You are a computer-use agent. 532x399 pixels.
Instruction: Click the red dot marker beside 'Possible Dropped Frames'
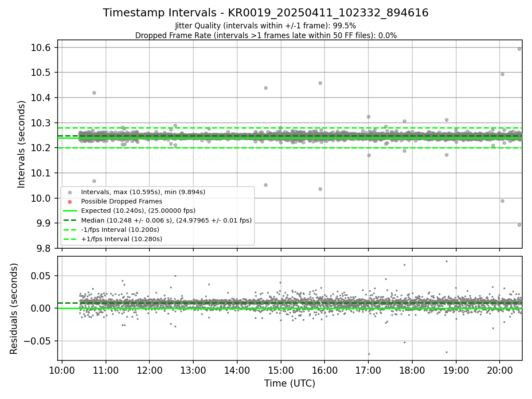click(x=70, y=202)
